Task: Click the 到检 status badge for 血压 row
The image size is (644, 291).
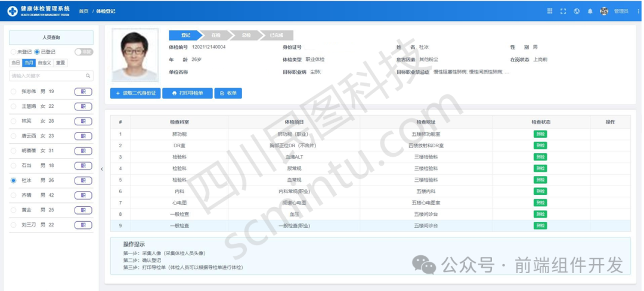Action: pyautogui.click(x=540, y=214)
